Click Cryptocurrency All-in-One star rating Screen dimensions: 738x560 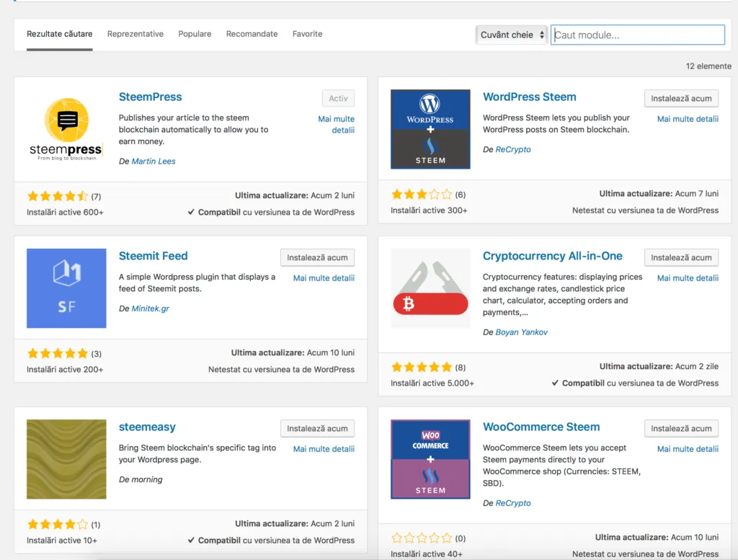click(x=421, y=367)
